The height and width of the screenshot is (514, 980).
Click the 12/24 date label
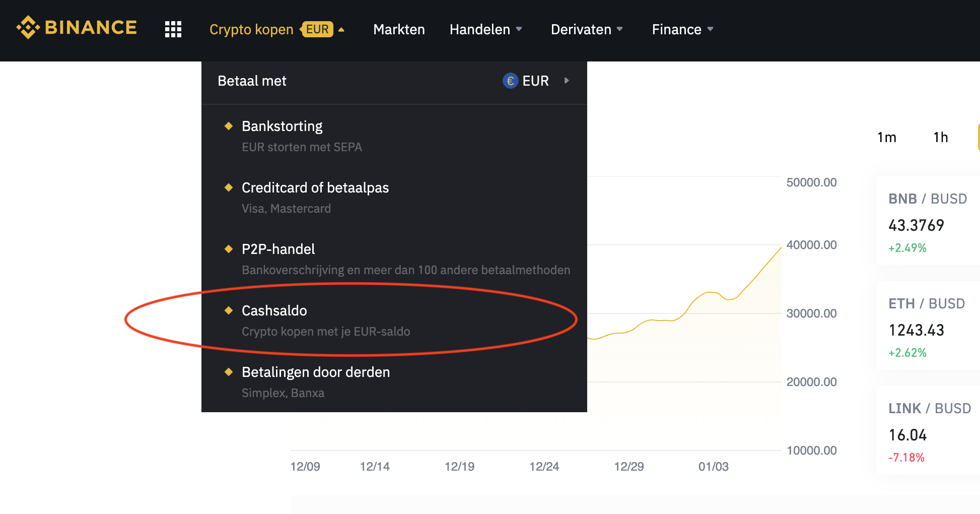point(544,467)
